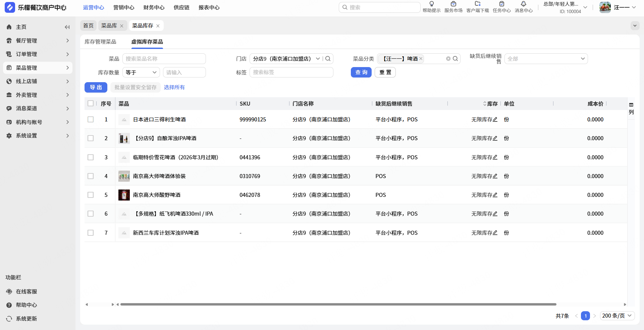Open the 客户端下载 icon
The width and height of the screenshot is (644, 330).
tap(478, 4)
